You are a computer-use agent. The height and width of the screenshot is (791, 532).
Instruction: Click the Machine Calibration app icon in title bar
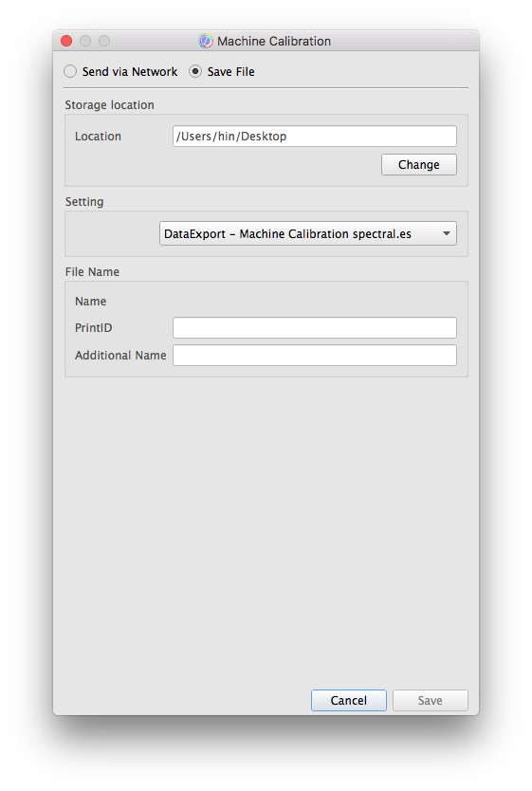205,41
